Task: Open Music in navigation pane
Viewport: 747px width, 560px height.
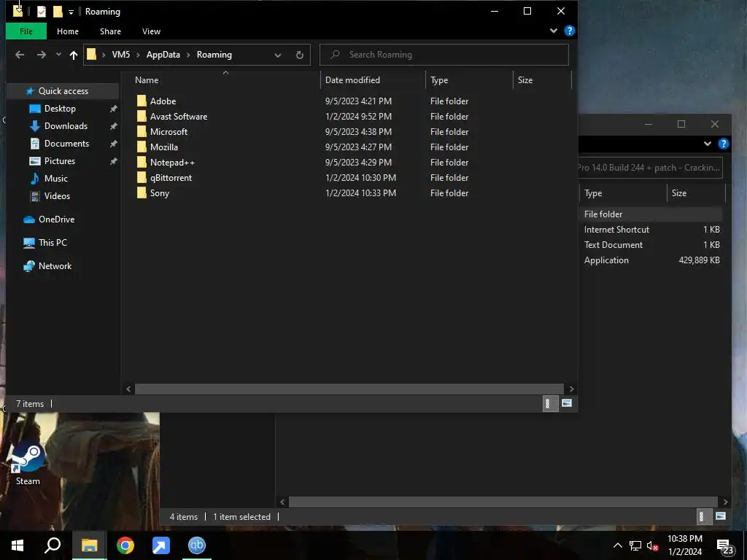Action: (55, 179)
